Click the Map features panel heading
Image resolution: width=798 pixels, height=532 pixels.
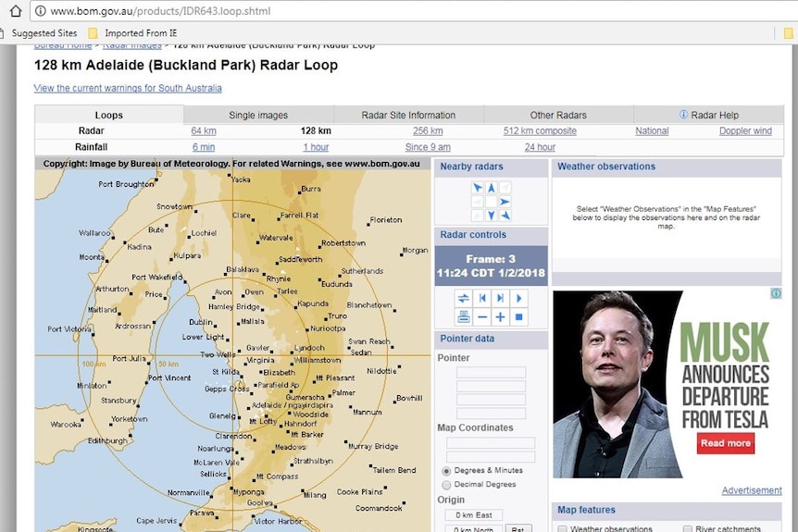586,510
